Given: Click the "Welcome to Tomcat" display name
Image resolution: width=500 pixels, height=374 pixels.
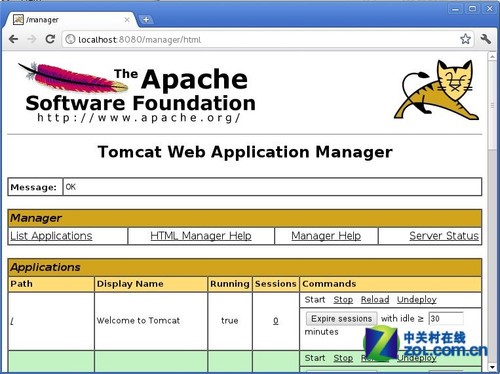Looking at the screenshot, I should point(138,321).
